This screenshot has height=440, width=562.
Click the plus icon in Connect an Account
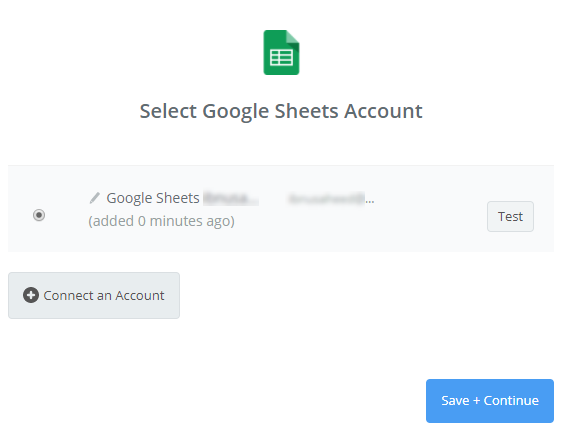(x=31, y=295)
